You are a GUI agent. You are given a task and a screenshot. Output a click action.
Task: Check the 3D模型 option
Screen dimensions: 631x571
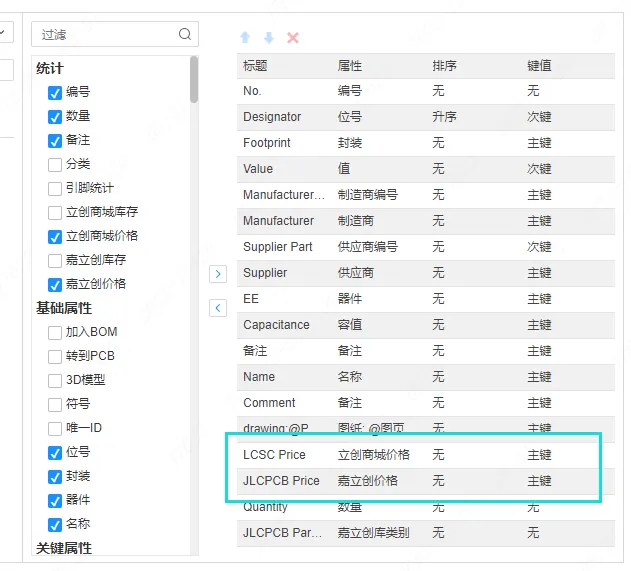(x=55, y=380)
